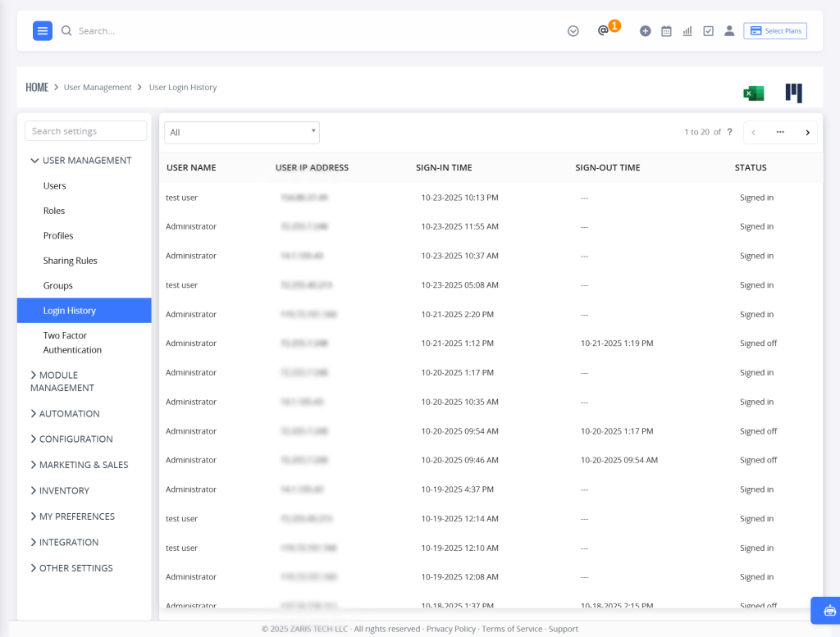Click sign-in time 10-19-2025 12:08 AM
Image resolution: width=840 pixels, height=637 pixels.
point(459,577)
